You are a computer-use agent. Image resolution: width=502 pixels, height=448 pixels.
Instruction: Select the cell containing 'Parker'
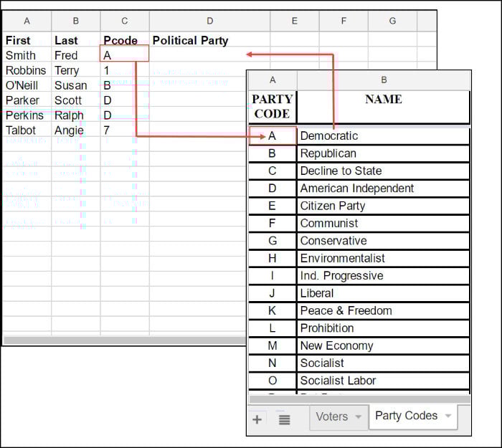click(27, 100)
